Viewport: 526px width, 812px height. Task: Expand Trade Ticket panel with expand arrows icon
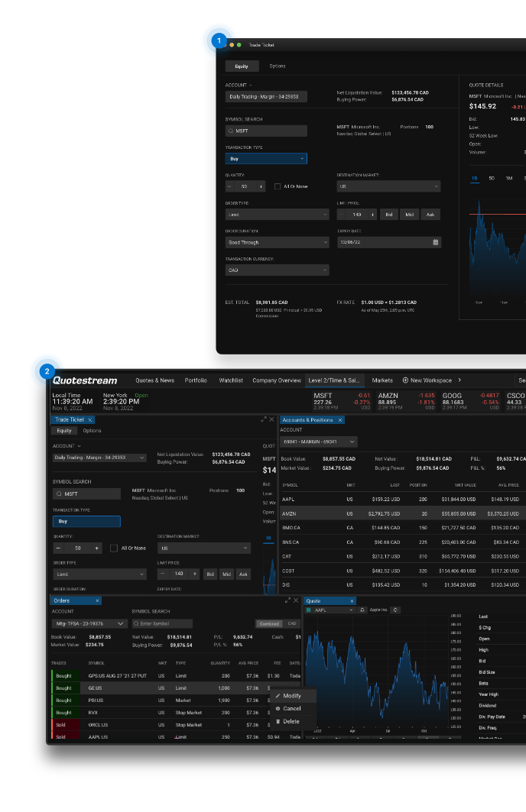(x=264, y=419)
